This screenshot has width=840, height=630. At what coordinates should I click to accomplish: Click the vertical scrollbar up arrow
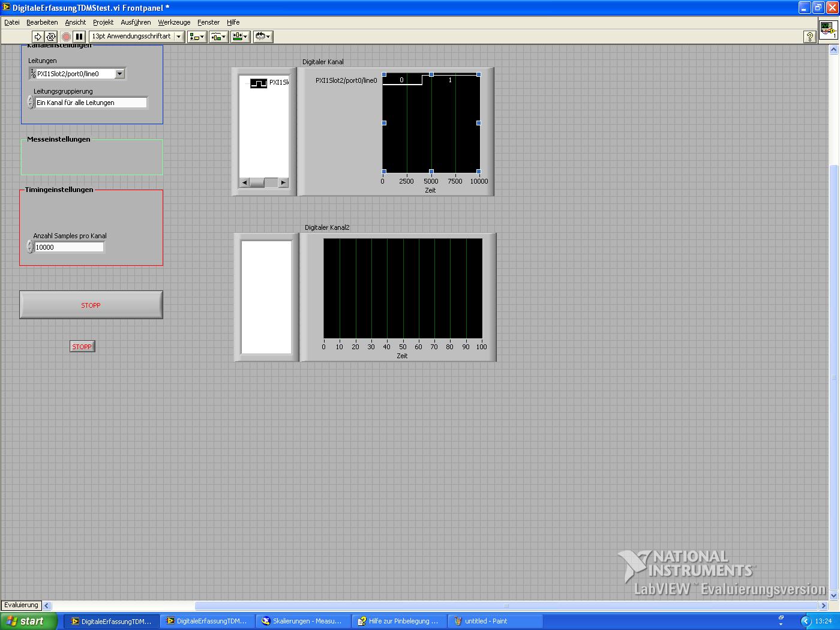(x=834, y=50)
